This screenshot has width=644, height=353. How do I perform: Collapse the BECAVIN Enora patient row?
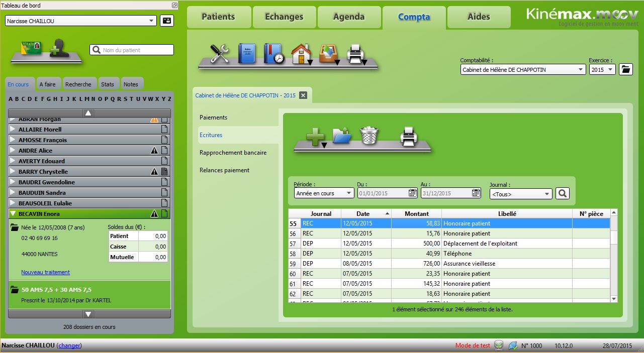point(13,214)
